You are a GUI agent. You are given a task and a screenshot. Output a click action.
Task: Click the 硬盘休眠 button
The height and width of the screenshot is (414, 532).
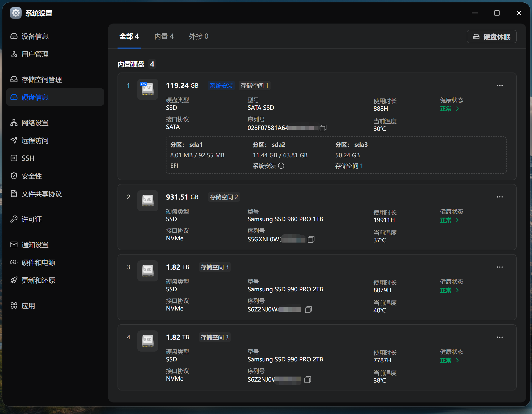[491, 36]
